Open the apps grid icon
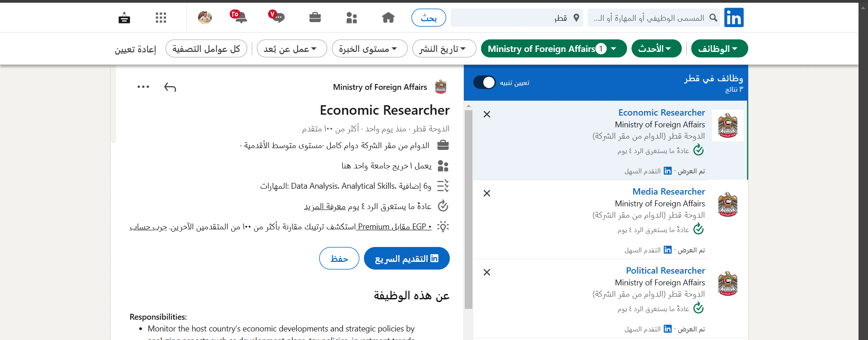 click(x=161, y=18)
